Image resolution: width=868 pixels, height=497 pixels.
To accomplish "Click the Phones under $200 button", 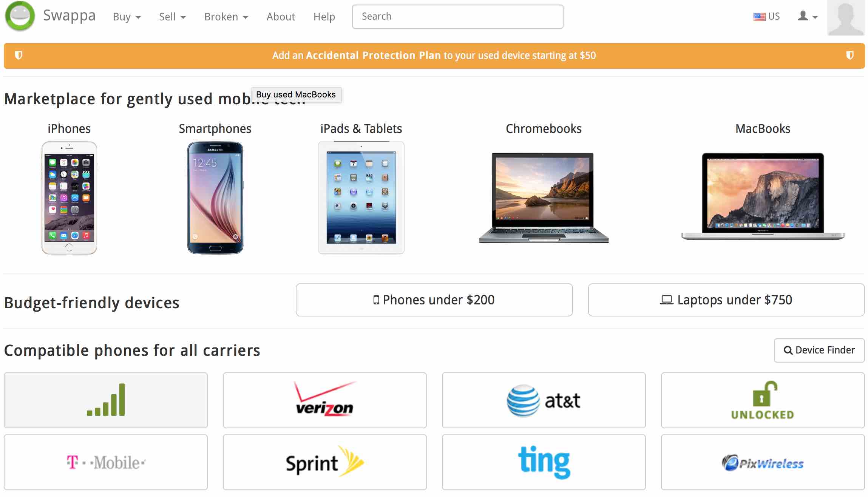I will [x=434, y=300].
